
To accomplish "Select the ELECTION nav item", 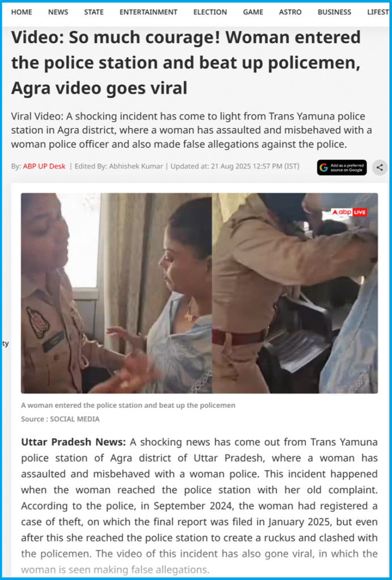I will [x=210, y=12].
